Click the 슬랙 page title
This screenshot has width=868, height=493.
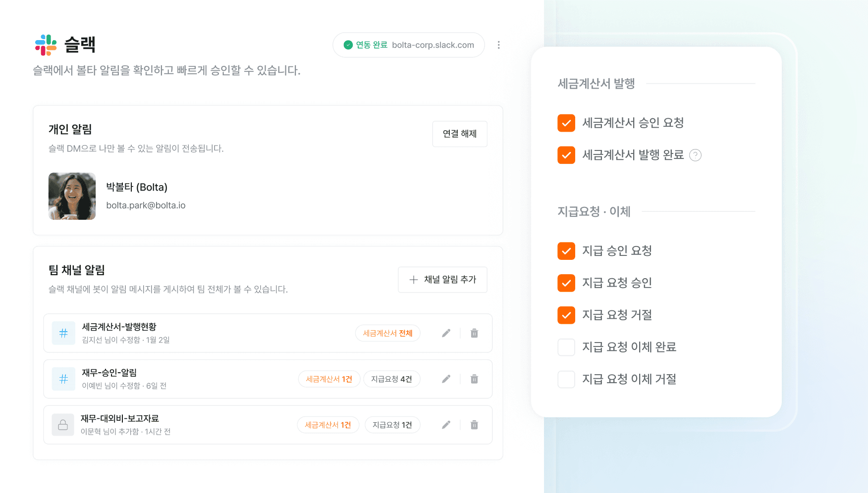[x=80, y=45]
